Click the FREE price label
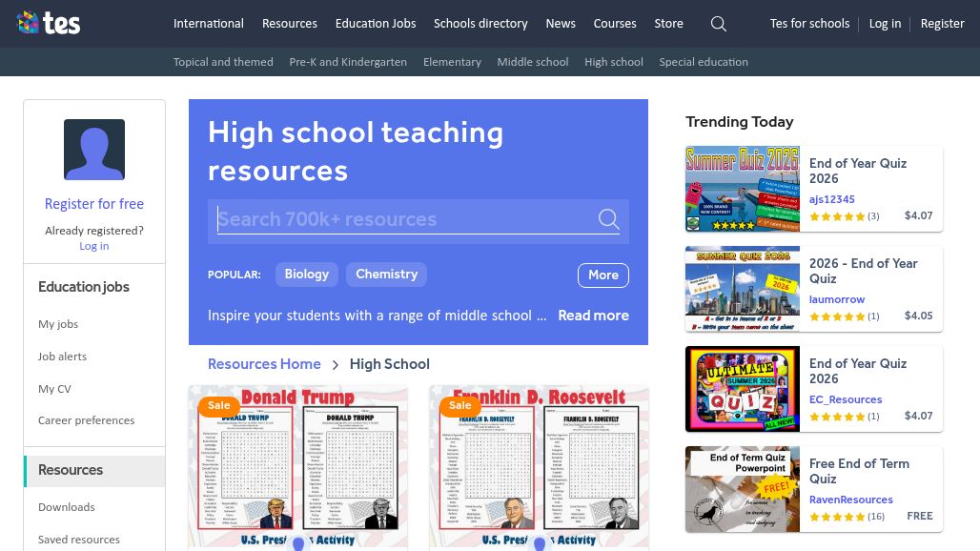Image resolution: width=980 pixels, height=551 pixels. tap(920, 516)
